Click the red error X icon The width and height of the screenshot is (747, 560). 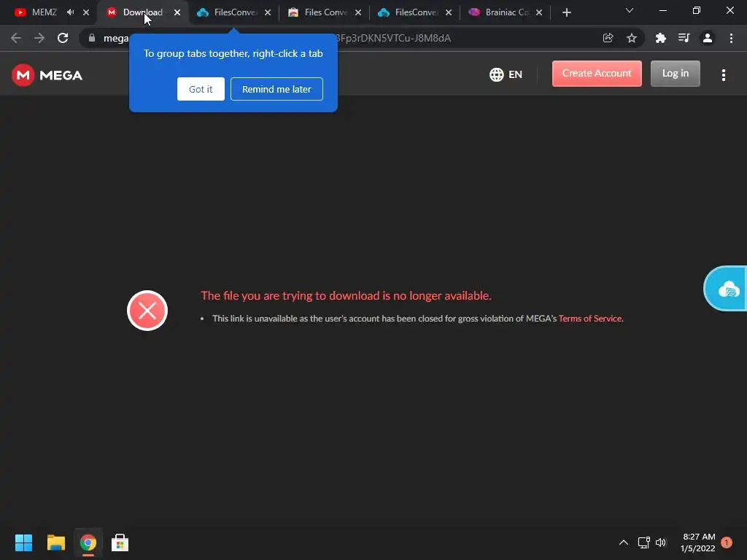pos(147,311)
